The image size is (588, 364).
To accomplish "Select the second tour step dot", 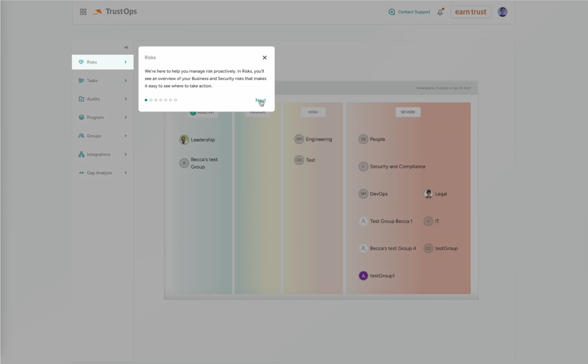I will click(151, 100).
